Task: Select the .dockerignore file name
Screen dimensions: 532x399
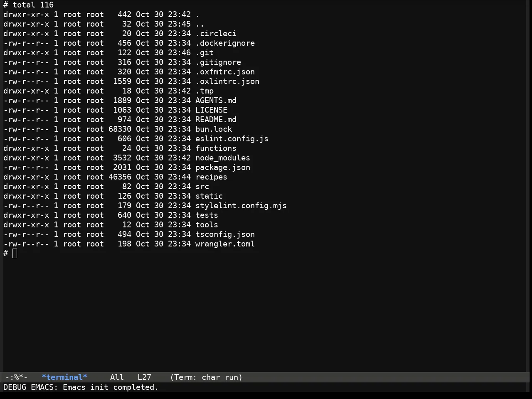Action: click(x=225, y=43)
